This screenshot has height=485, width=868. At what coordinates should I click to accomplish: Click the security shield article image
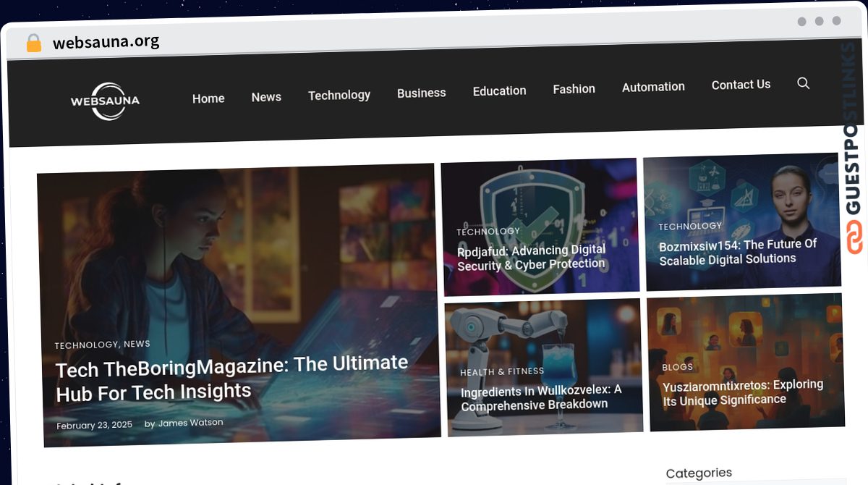tap(540, 227)
